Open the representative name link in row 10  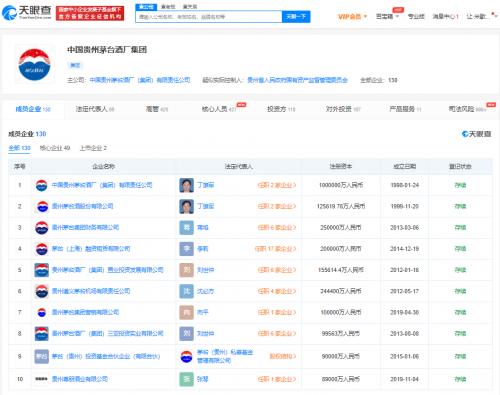pos(203,379)
